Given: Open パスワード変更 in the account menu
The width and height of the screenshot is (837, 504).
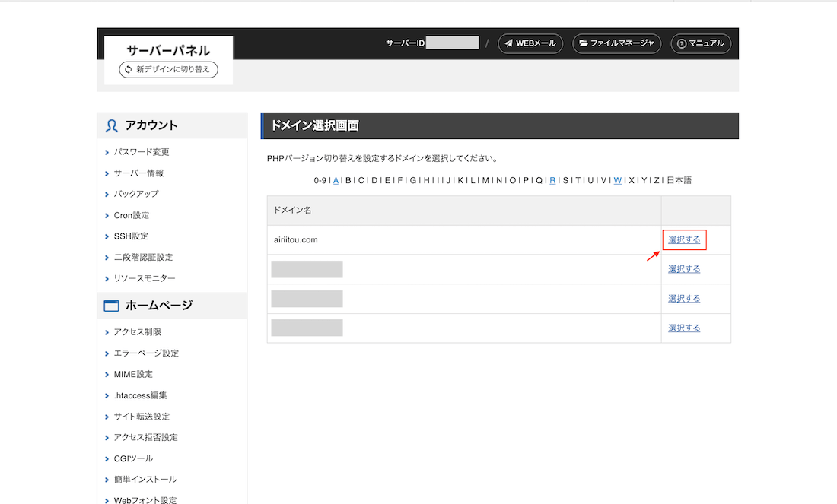Looking at the screenshot, I should 142,152.
